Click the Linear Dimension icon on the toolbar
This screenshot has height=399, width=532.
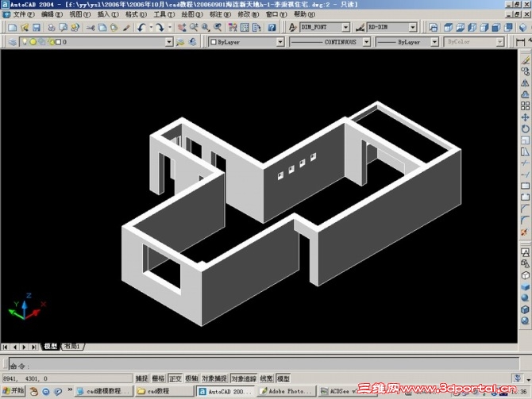click(x=520, y=42)
